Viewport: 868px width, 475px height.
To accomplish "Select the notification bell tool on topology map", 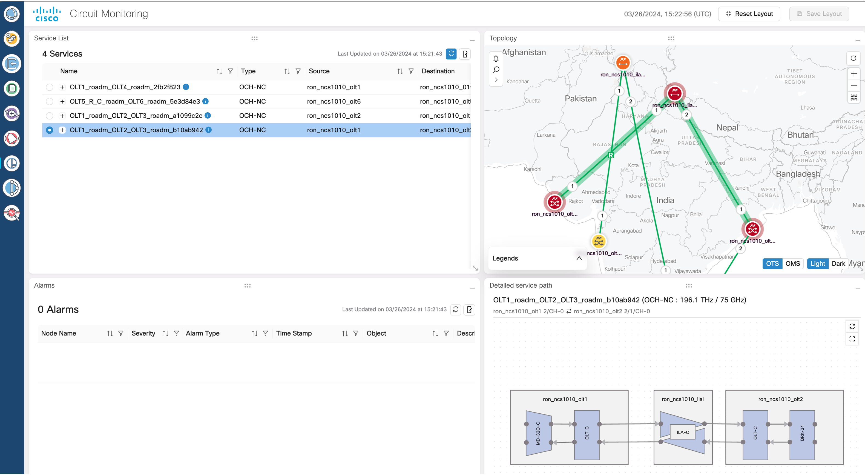I will pos(496,59).
